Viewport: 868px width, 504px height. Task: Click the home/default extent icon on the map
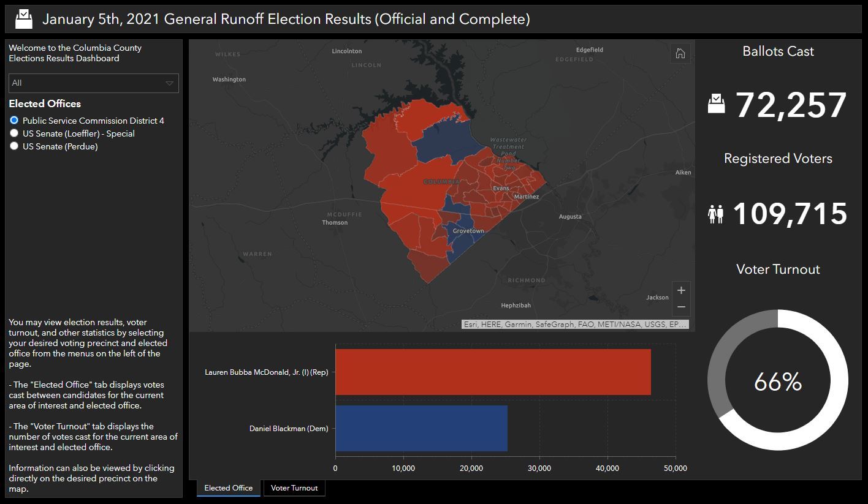[680, 53]
